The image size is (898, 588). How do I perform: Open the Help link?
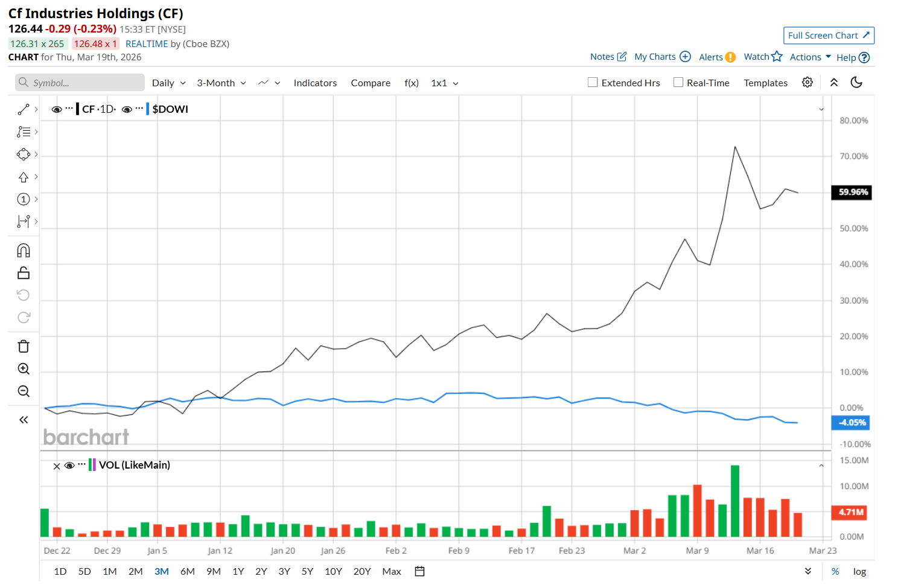tap(853, 57)
